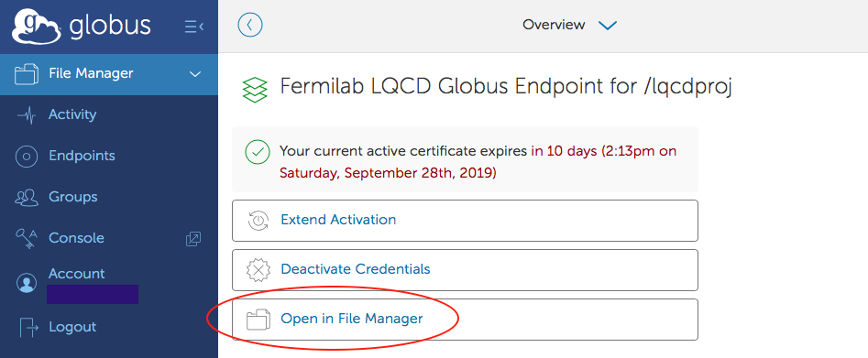The width and height of the screenshot is (868, 358).
Task: Click the Overview section label
Action: pos(554,25)
